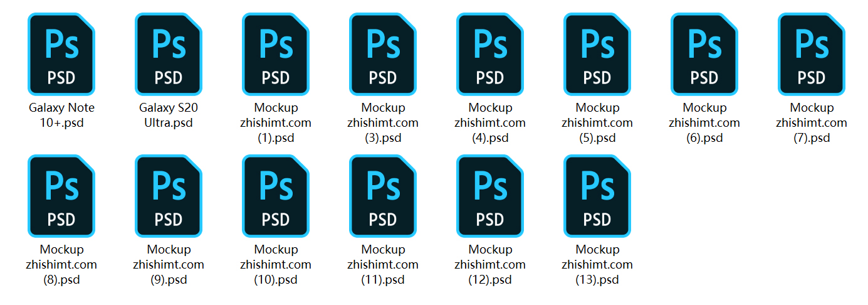Click the "Mockup zhishimt.com (1).psd" filename text
The width and height of the screenshot is (868, 305).
(276, 123)
